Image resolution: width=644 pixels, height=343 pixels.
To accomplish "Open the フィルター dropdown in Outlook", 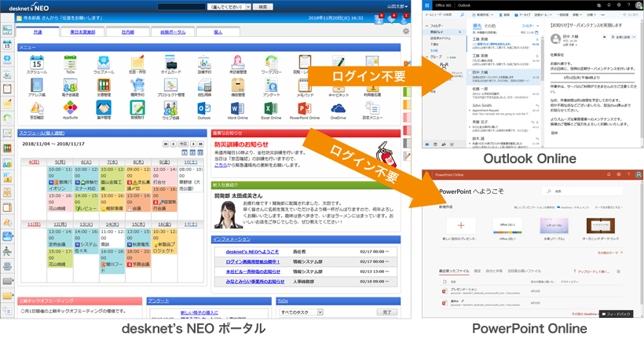I will pyautogui.click(x=530, y=26).
